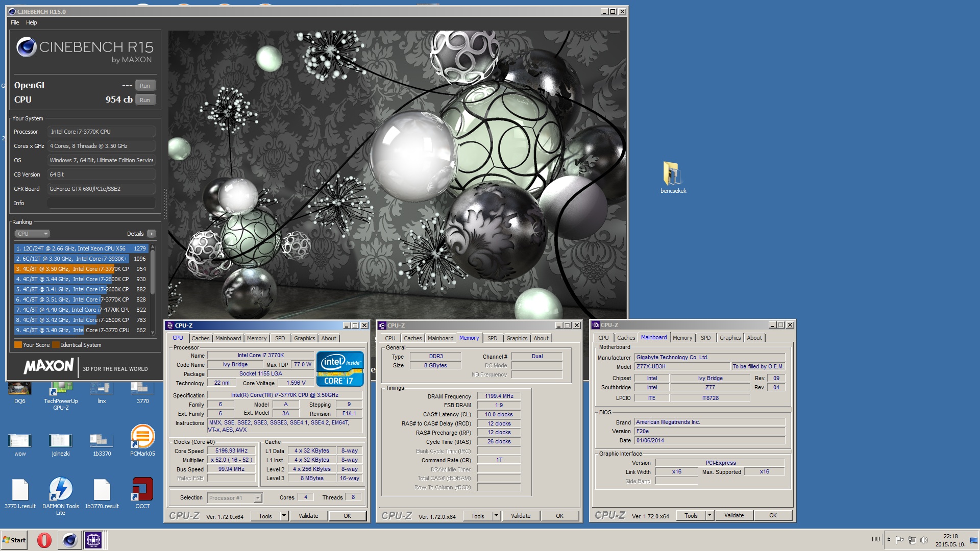980x551 pixels.
Task: Open Mainboard tab in Memory CPU-Z window
Action: [x=440, y=338]
